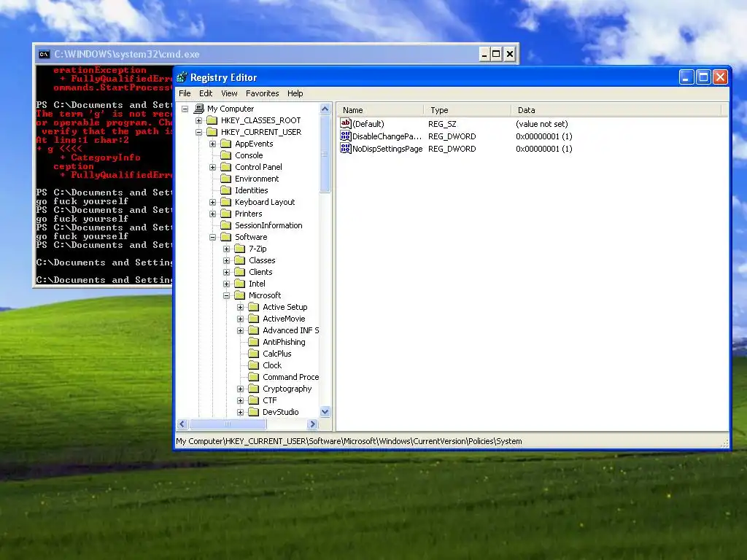Screen dimensions: 747x560
Task: Click the Environment folder icon
Action: [226, 179]
